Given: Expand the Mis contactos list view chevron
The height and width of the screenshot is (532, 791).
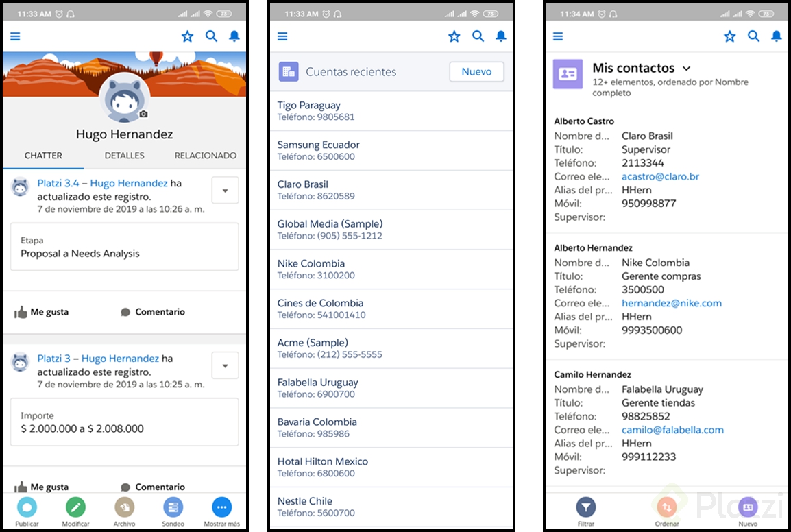Looking at the screenshot, I should [x=686, y=69].
